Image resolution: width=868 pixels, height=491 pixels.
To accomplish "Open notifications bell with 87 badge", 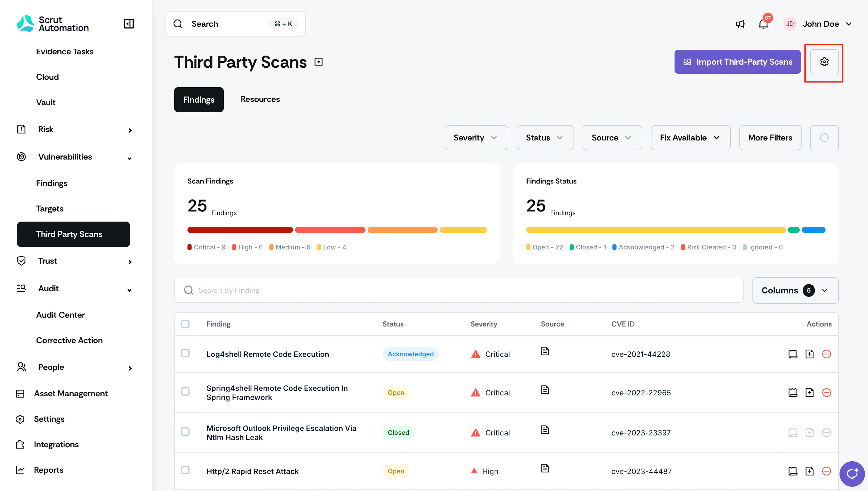I will [x=764, y=24].
